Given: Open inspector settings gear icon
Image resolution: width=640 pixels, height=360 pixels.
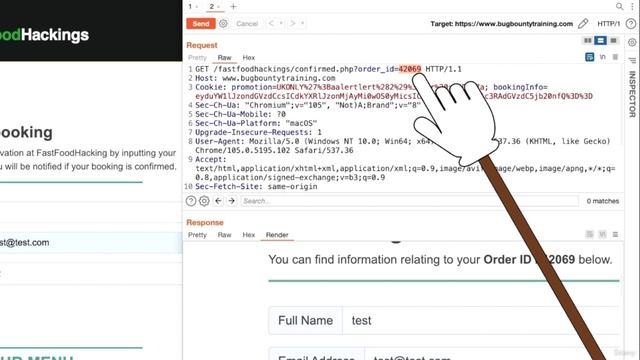Looking at the screenshot, I should pyautogui.click(x=632, y=42).
